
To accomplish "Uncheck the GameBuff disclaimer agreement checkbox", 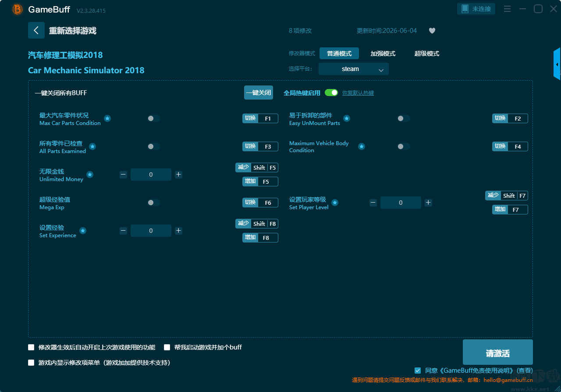I will point(418,371).
